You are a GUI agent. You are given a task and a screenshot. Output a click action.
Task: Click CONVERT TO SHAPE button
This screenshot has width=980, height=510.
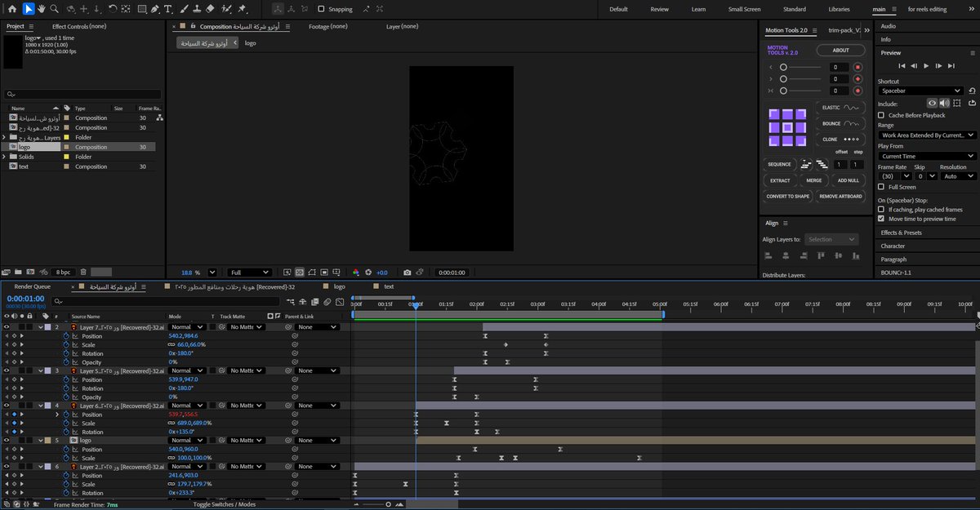786,197
